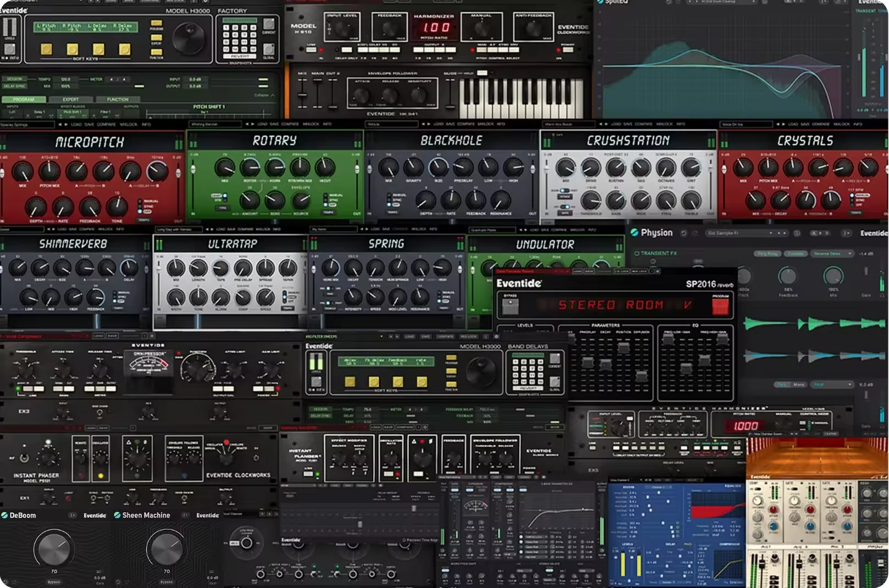
Task: Open the Physion Reverse Delay effect dropdown
Action: pyautogui.click(x=833, y=253)
